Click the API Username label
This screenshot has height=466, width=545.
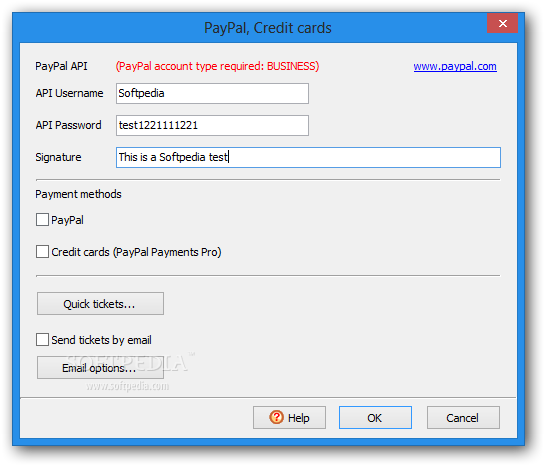tap(69, 93)
